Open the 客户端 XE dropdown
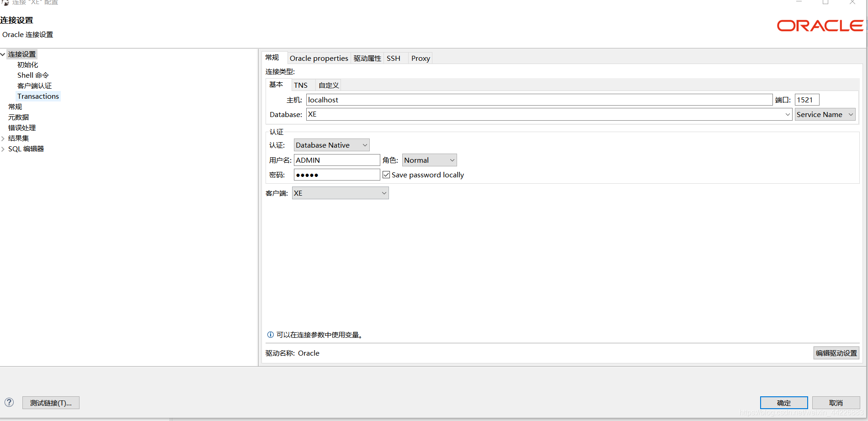Image resolution: width=868 pixels, height=421 pixels. [x=341, y=193]
